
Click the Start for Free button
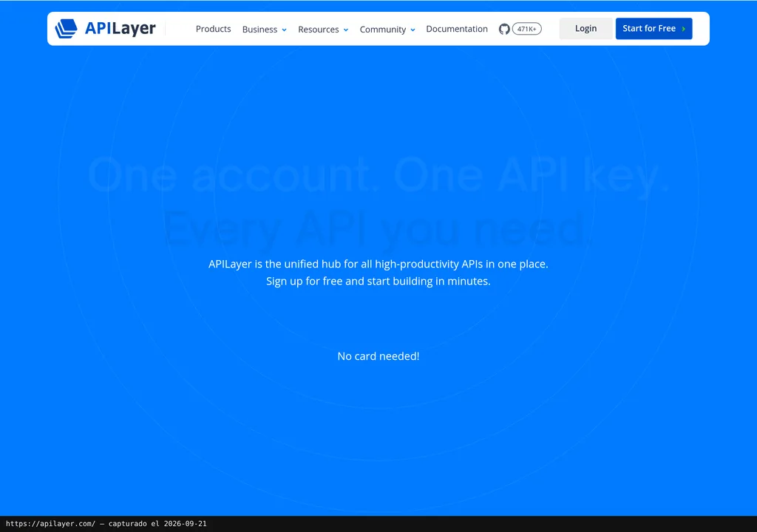point(654,29)
